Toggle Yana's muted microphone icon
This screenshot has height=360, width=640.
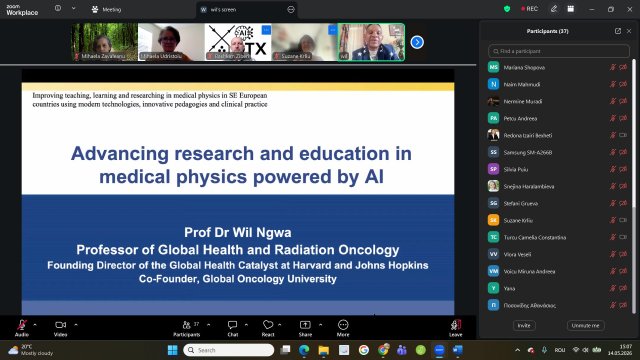pos(613,288)
